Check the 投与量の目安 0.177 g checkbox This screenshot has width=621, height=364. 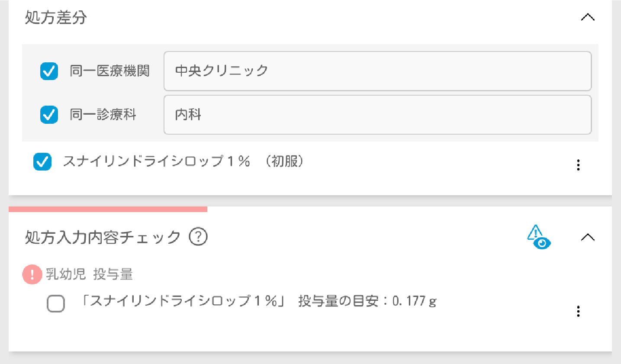56,303
